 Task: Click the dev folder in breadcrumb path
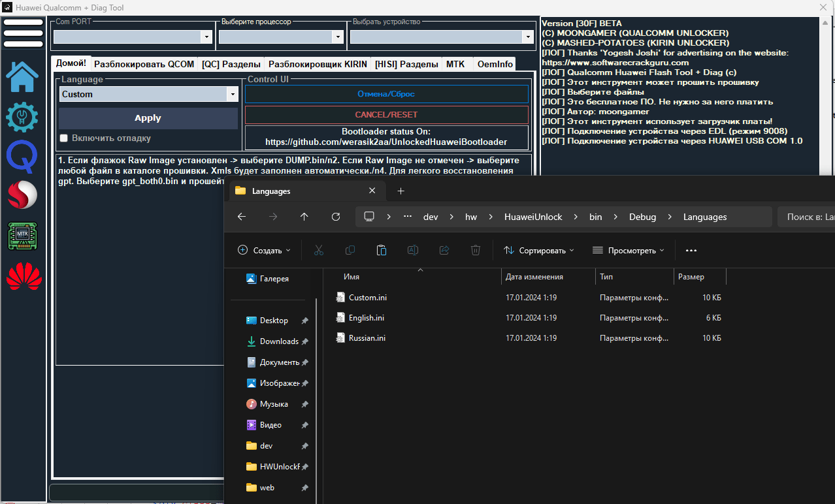[x=431, y=217]
